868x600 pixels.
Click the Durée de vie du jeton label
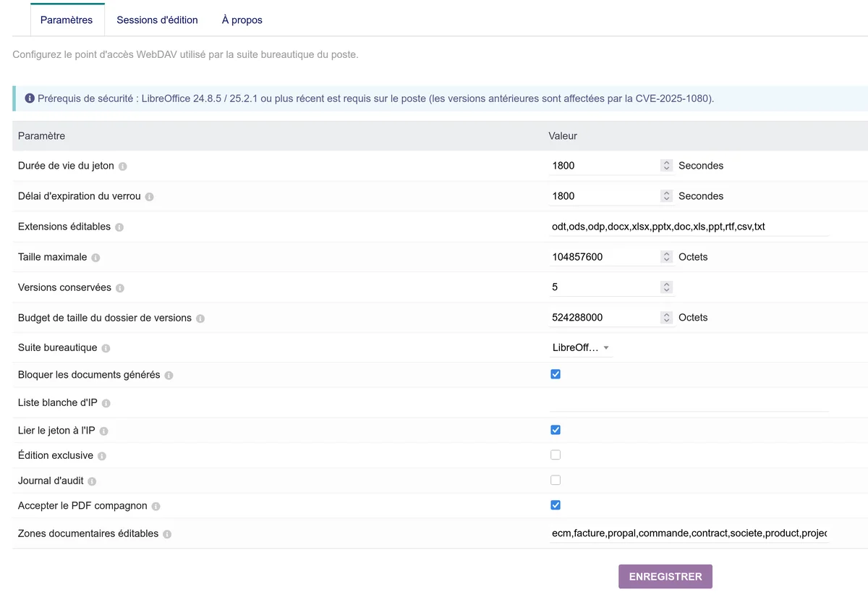coord(66,166)
